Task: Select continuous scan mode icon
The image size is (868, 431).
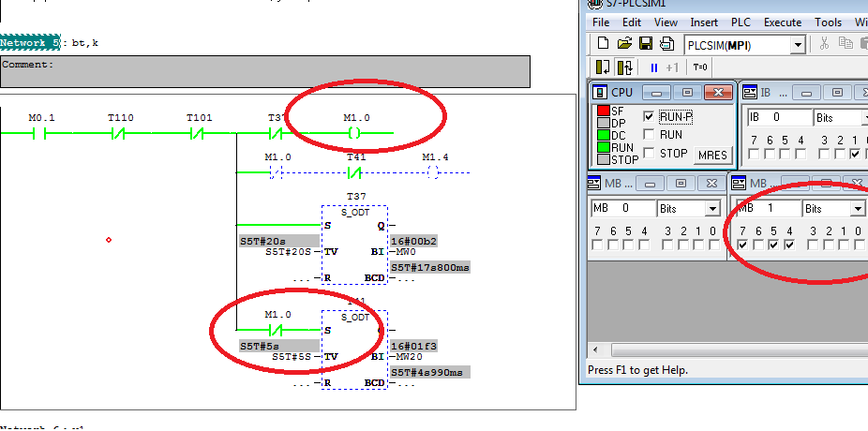Action: pos(625,67)
